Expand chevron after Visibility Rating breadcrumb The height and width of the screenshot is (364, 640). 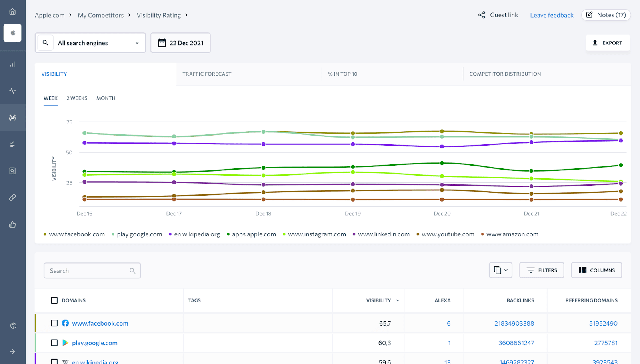tap(186, 15)
